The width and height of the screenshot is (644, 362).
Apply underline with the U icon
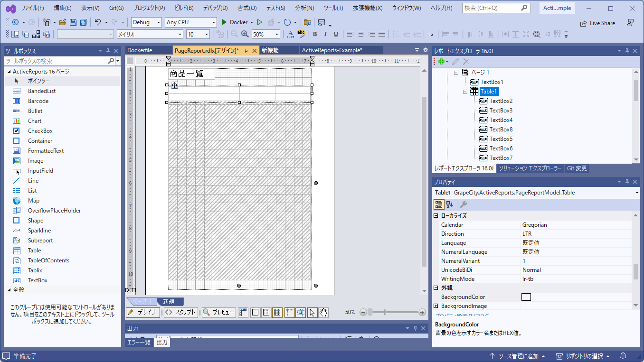(x=336, y=34)
